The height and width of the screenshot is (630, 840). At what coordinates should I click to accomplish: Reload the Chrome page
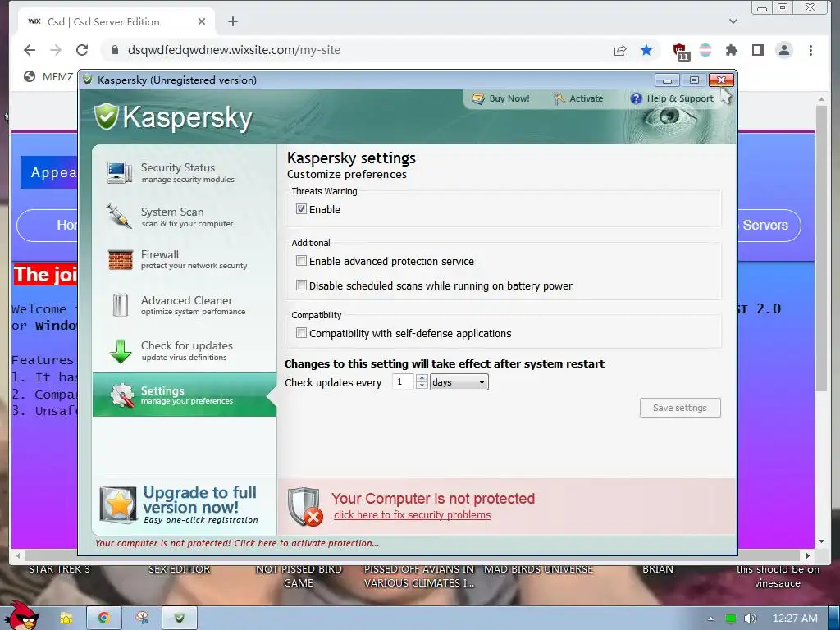pyautogui.click(x=82, y=50)
